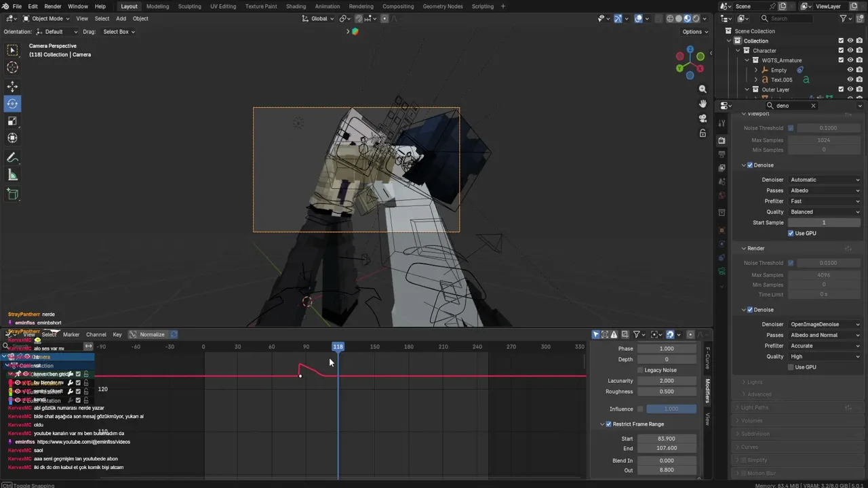
Task: Change the Prefilter dropdown set to Fast
Action: click(x=825, y=201)
